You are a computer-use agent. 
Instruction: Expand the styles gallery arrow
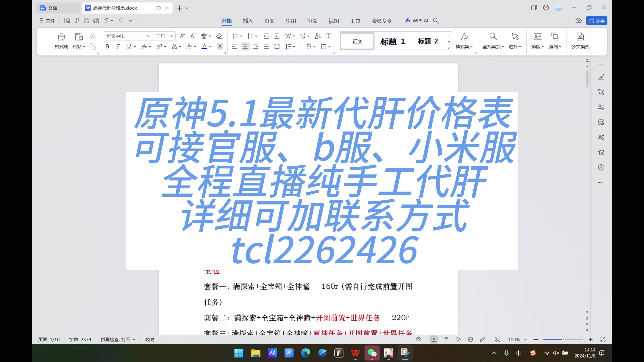(449, 47)
